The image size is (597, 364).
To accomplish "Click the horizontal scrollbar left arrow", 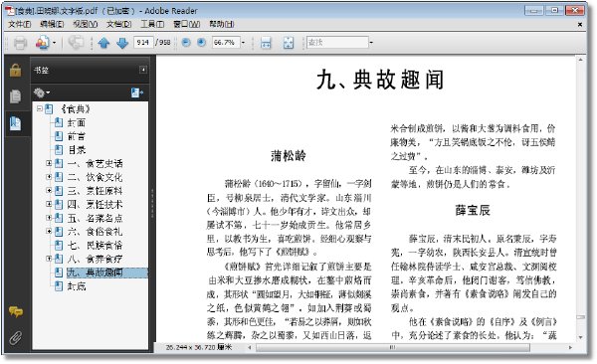I will (x=250, y=347).
